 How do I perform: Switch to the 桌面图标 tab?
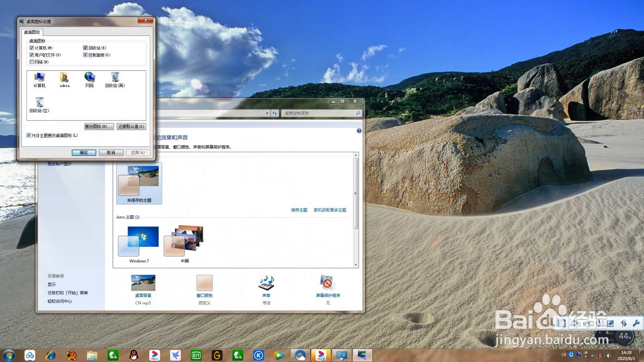tap(32, 32)
